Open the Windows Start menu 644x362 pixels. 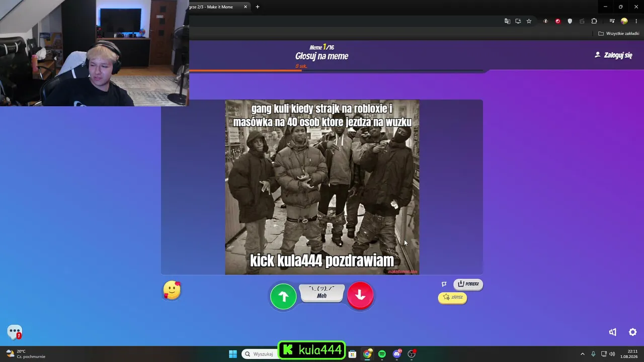[233, 354]
